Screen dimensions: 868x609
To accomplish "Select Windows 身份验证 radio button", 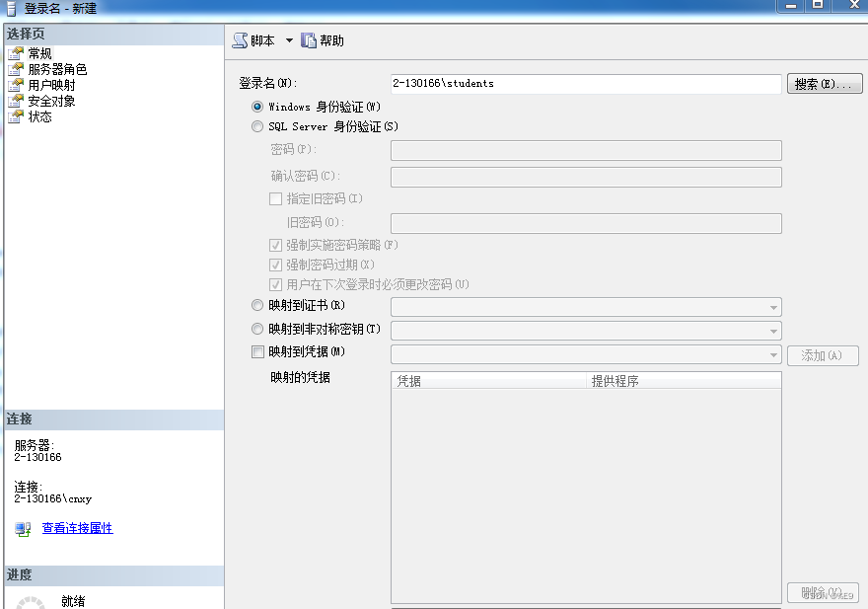I will (257, 107).
